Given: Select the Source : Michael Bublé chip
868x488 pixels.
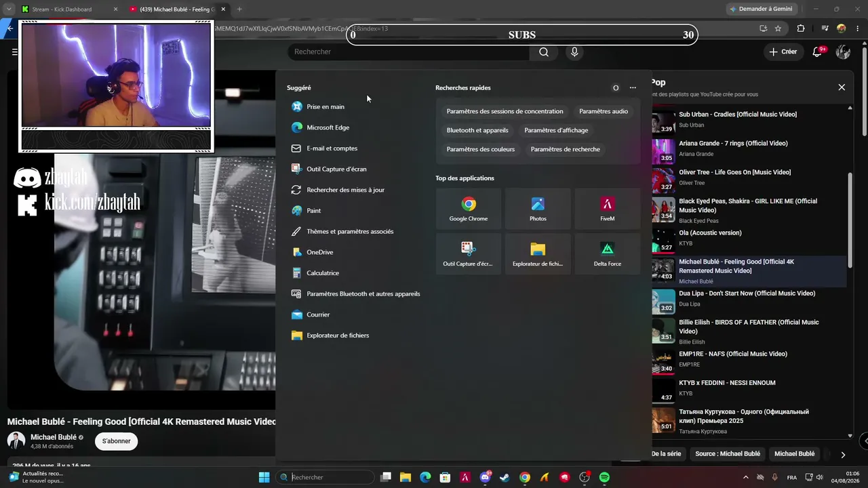Looking at the screenshot, I should point(728,454).
